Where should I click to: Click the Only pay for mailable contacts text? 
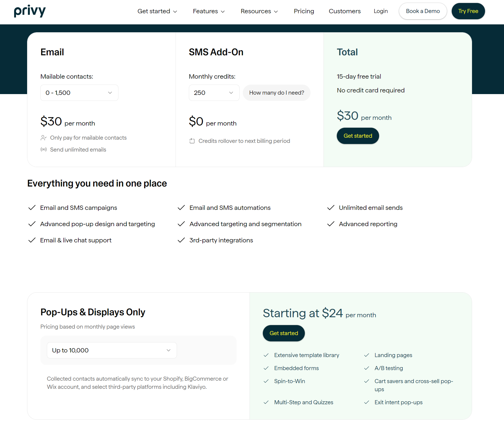point(88,138)
